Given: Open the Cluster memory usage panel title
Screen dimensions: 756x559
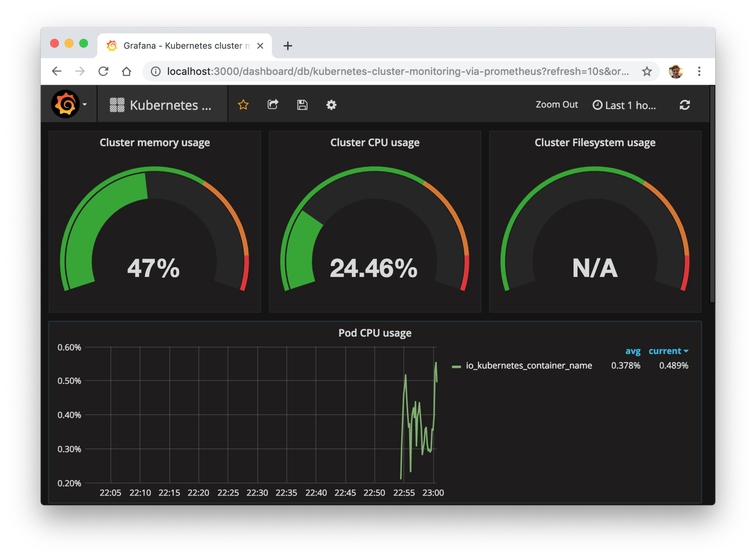Looking at the screenshot, I should click(x=154, y=142).
